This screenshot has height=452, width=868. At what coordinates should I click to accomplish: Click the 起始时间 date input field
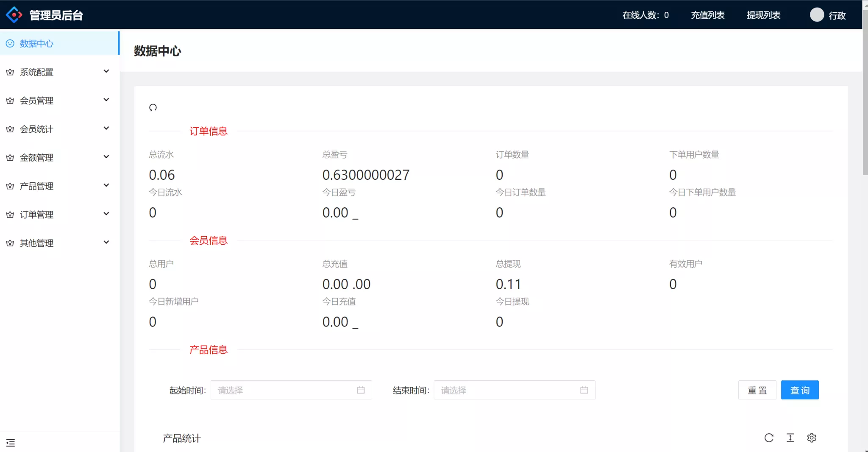coord(291,390)
